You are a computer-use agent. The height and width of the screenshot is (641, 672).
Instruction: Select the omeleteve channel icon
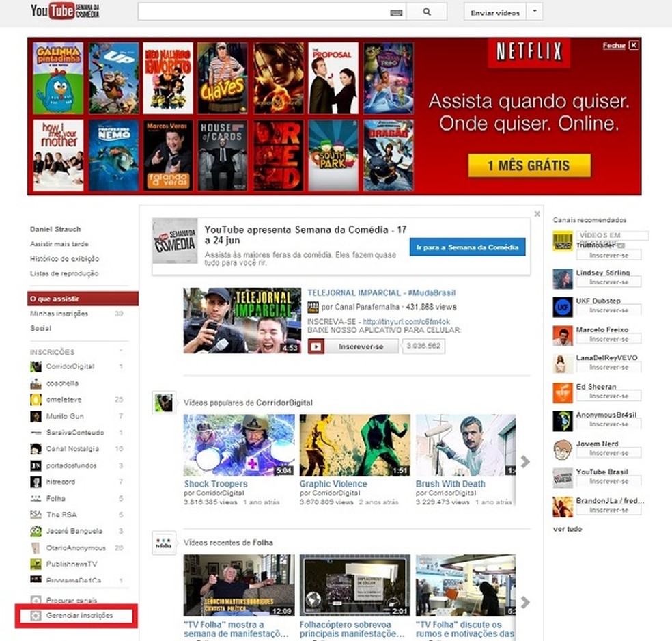point(34,399)
